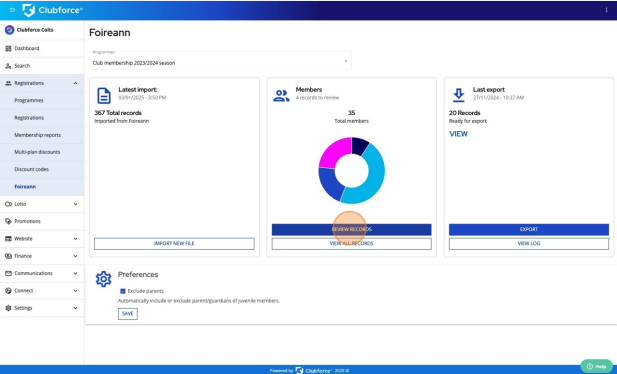617x374 pixels.
Task: Open the Programmes dropdown selector
Action: [x=220, y=60]
